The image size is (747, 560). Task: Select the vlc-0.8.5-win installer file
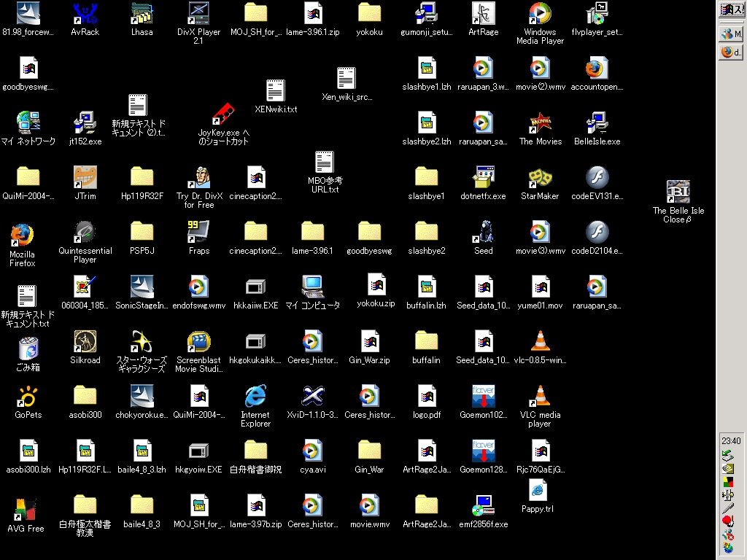(540, 348)
